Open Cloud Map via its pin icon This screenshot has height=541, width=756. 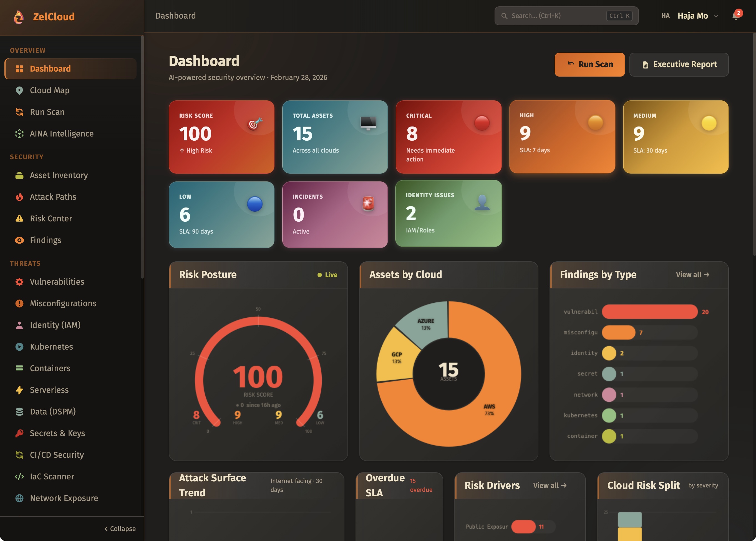19,90
